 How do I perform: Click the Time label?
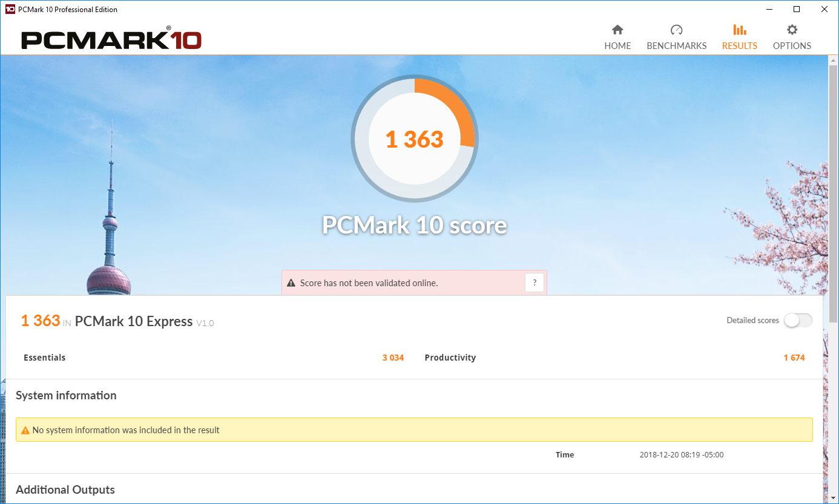coord(565,455)
